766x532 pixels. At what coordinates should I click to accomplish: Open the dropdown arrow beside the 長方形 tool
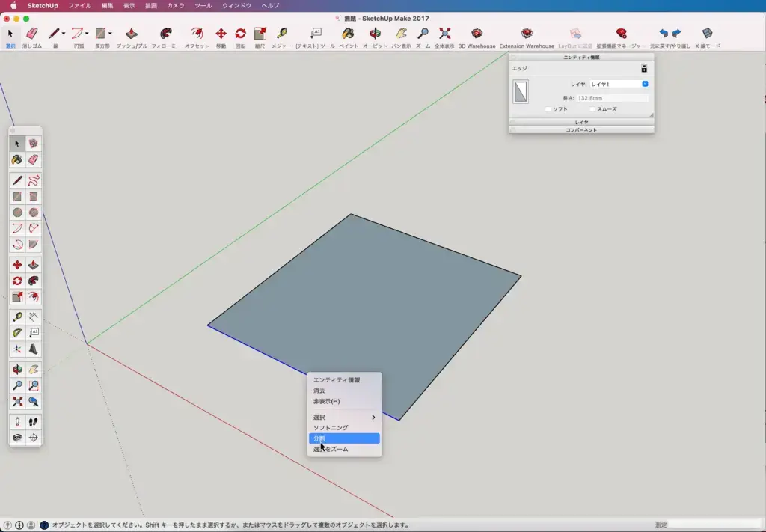click(x=111, y=34)
